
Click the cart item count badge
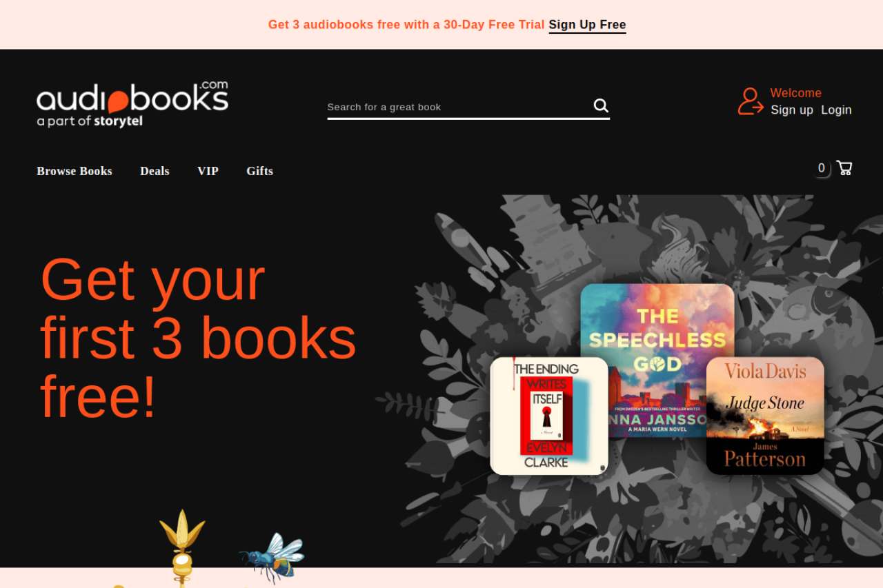pos(821,168)
